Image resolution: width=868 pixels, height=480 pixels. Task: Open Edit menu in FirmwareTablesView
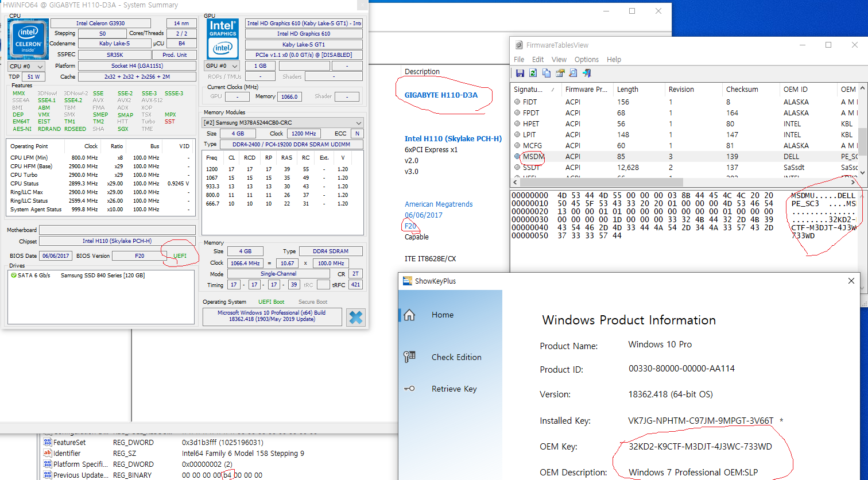538,59
